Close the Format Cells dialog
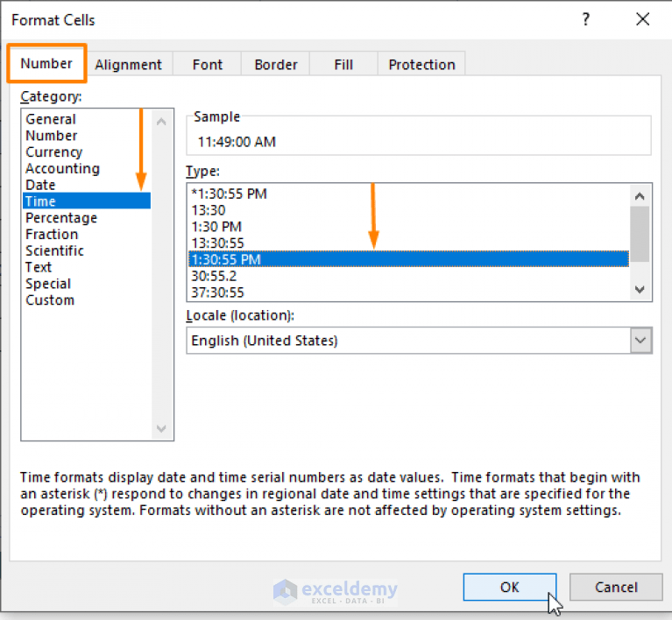 point(642,19)
